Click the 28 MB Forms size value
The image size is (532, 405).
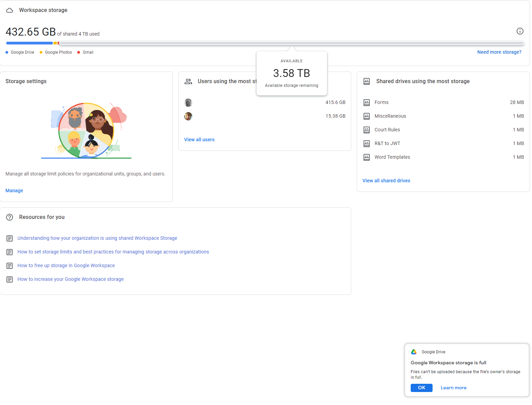517,102
